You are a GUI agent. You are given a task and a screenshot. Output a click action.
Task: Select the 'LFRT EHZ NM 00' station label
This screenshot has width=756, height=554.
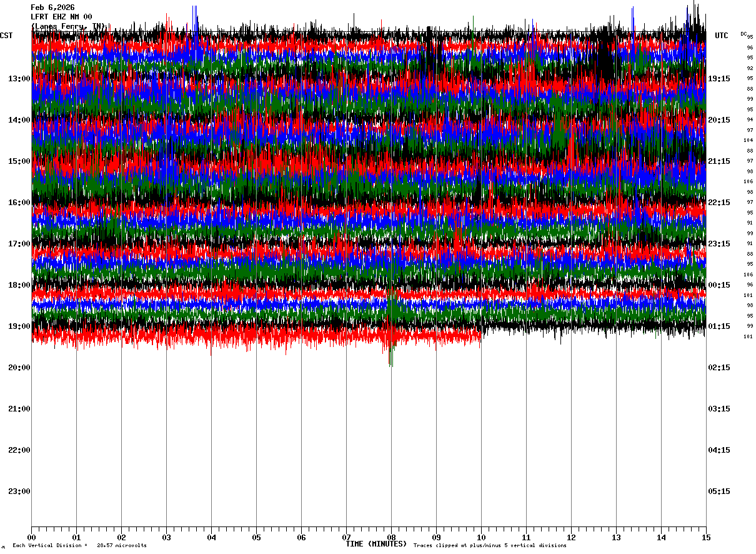(61, 17)
